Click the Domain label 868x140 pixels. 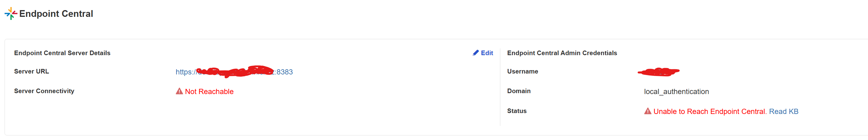[x=519, y=91]
